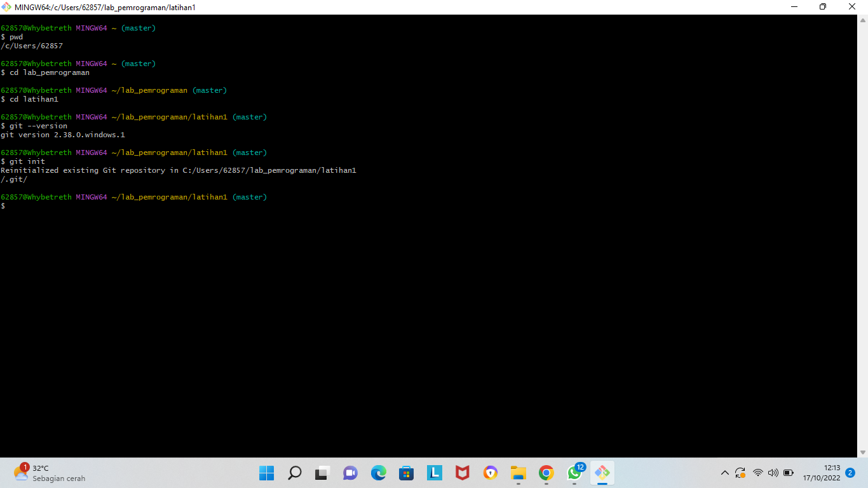Open the Microsoft Store
The width and height of the screenshot is (868, 488).
tap(406, 473)
